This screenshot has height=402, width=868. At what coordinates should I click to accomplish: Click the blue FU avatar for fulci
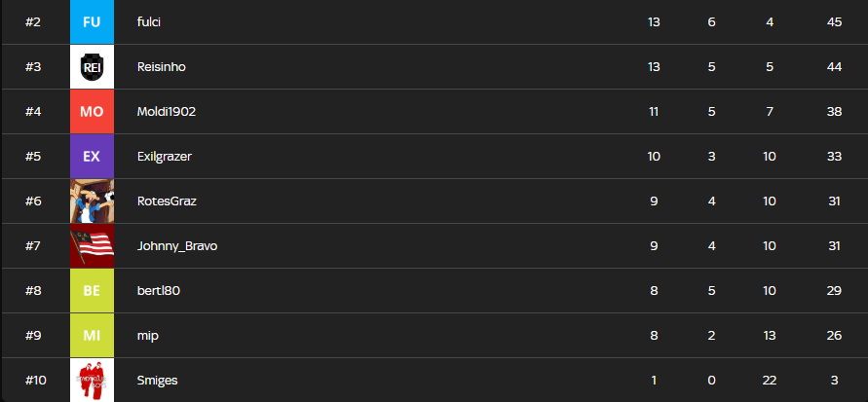point(92,21)
